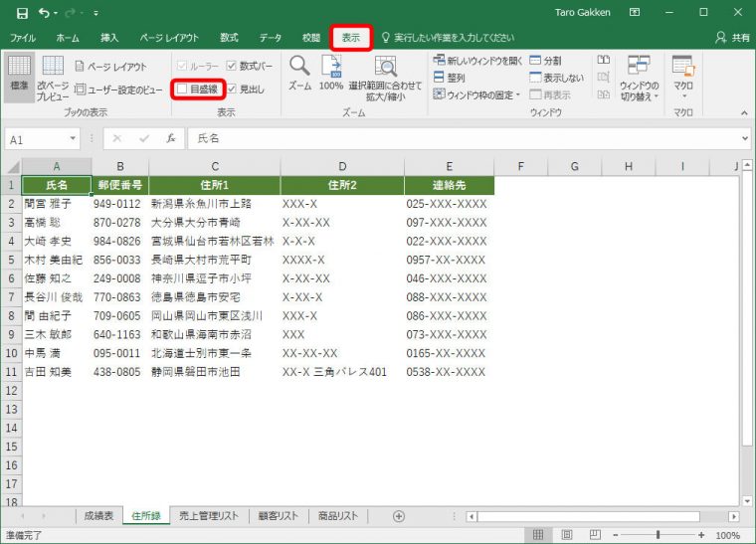Open the データ tab
756x544 pixels.
click(270, 38)
